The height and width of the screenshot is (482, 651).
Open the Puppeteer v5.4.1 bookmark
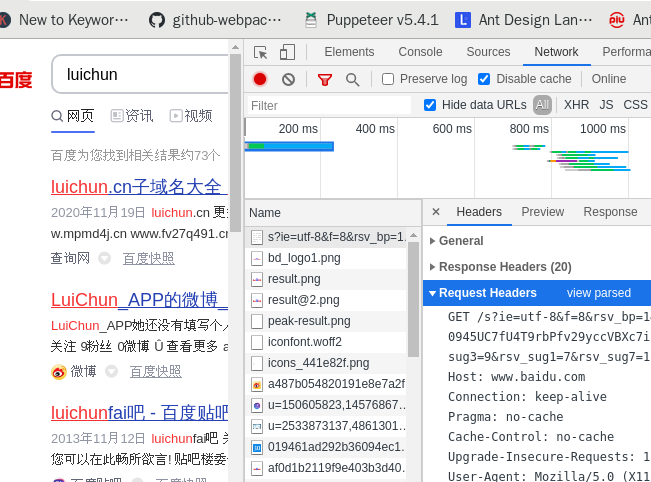pyautogui.click(x=372, y=20)
